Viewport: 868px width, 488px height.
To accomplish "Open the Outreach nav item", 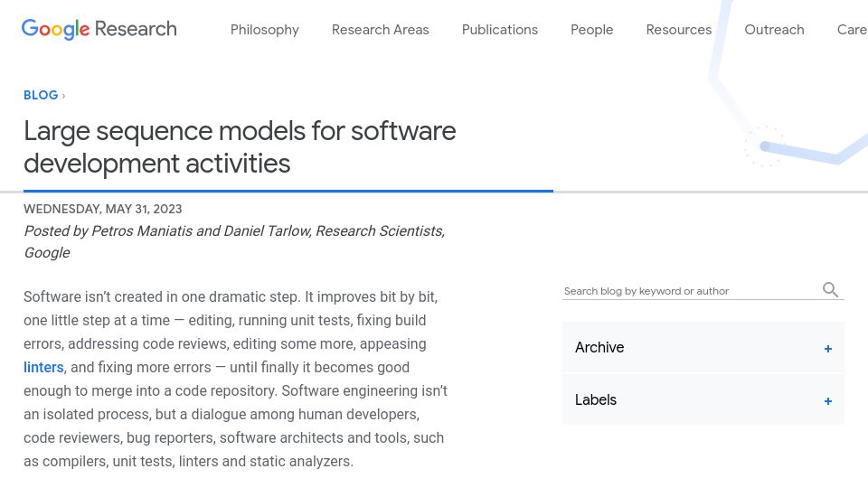I will point(774,30).
